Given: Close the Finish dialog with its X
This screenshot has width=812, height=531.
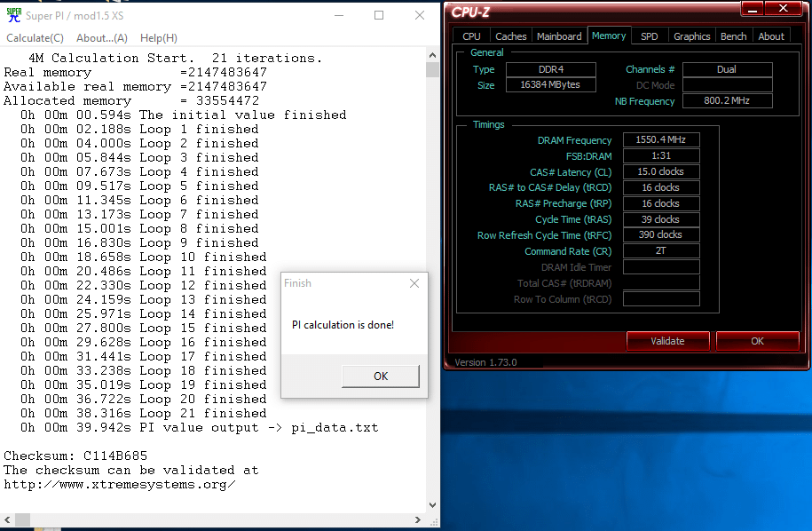Looking at the screenshot, I should click(x=414, y=283).
